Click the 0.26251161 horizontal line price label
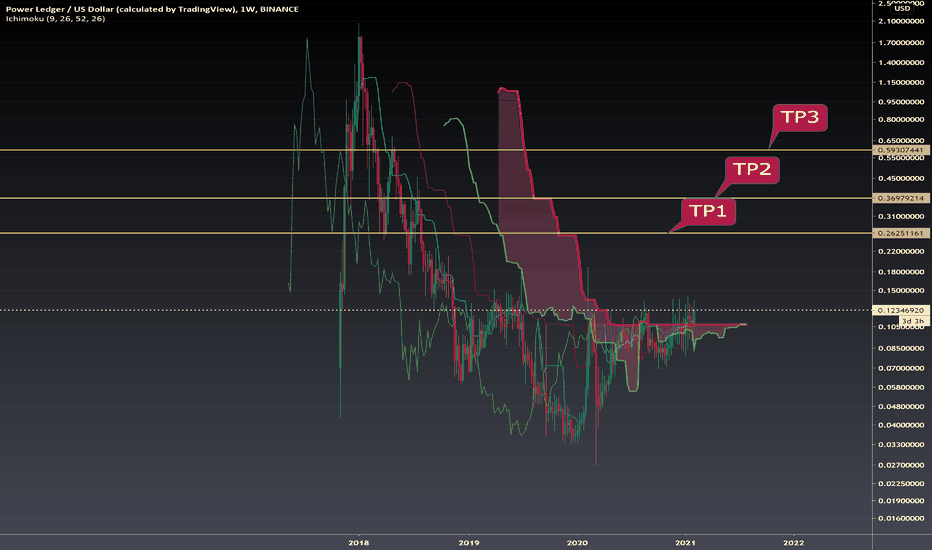The height and width of the screenshot is (550, 932). pos(900,233)
